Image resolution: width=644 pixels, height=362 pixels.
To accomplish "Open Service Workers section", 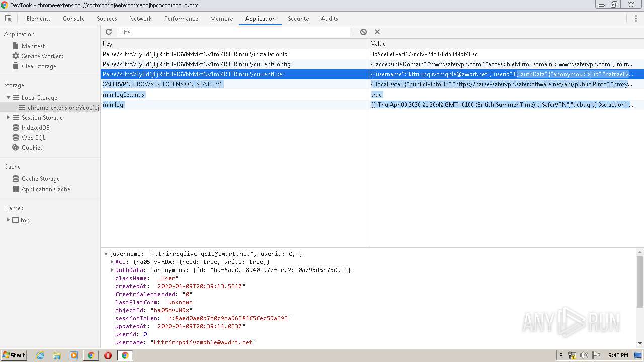I will [x=42, y=56].
